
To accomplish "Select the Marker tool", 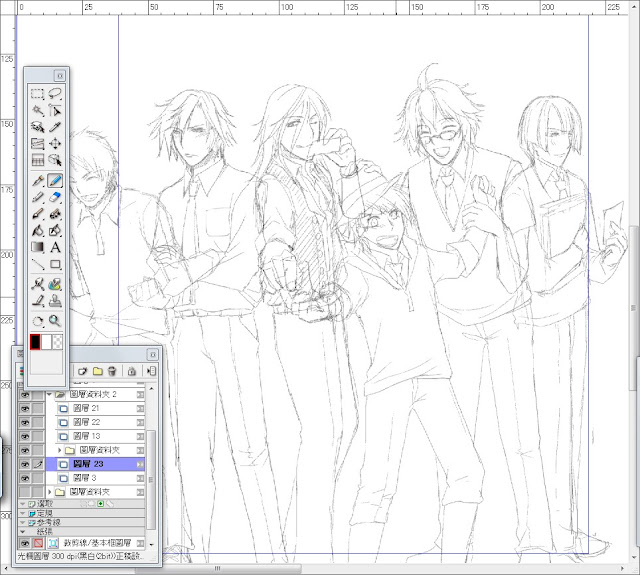I will [38, 198].
